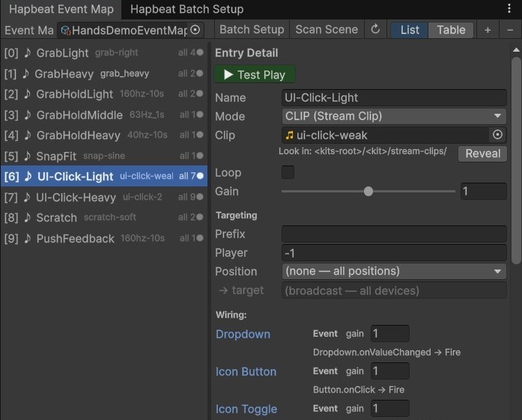Click the refresh icon in the toolbar

(375, 29)
